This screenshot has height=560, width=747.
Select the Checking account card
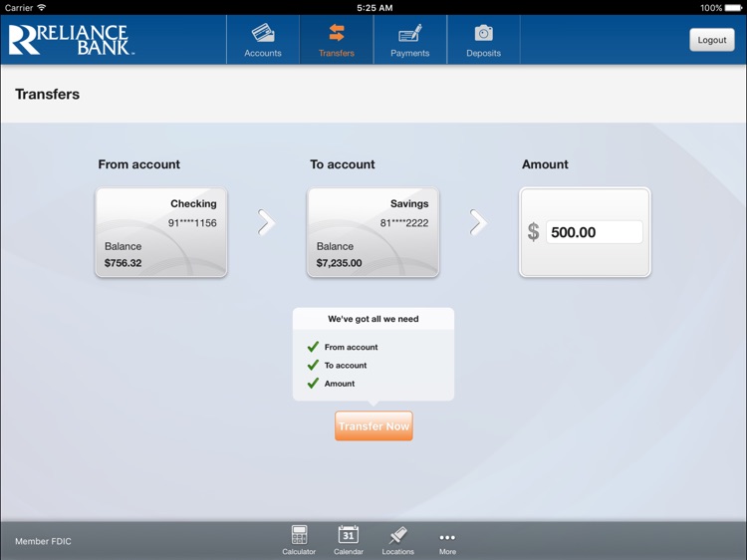coord(161,232)
